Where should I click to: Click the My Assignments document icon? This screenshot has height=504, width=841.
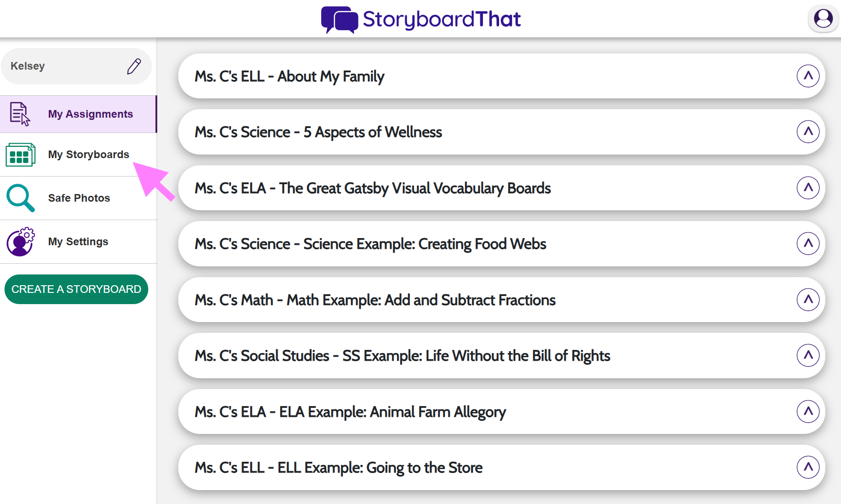[20, 114]
